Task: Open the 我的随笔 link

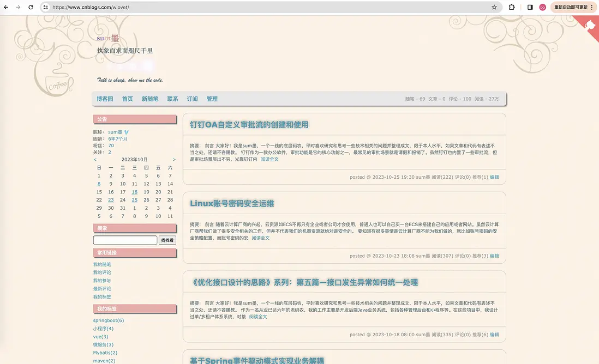Action: coord(102,264)
